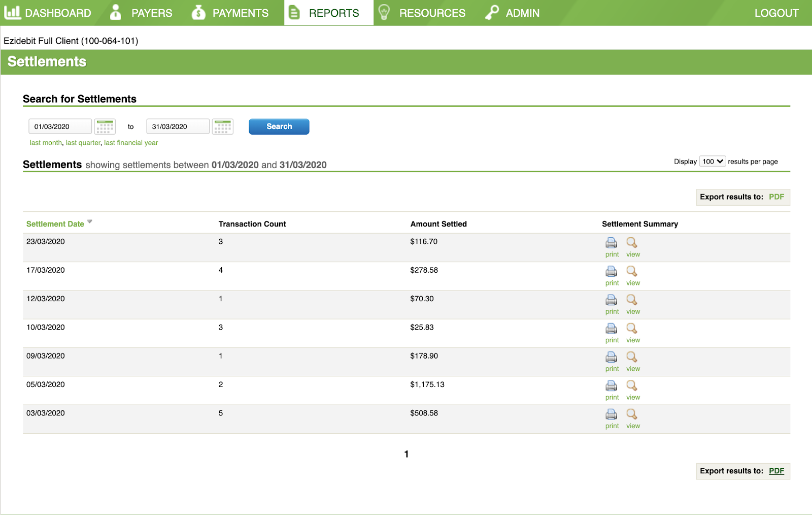Click amount $25.83

422,327
